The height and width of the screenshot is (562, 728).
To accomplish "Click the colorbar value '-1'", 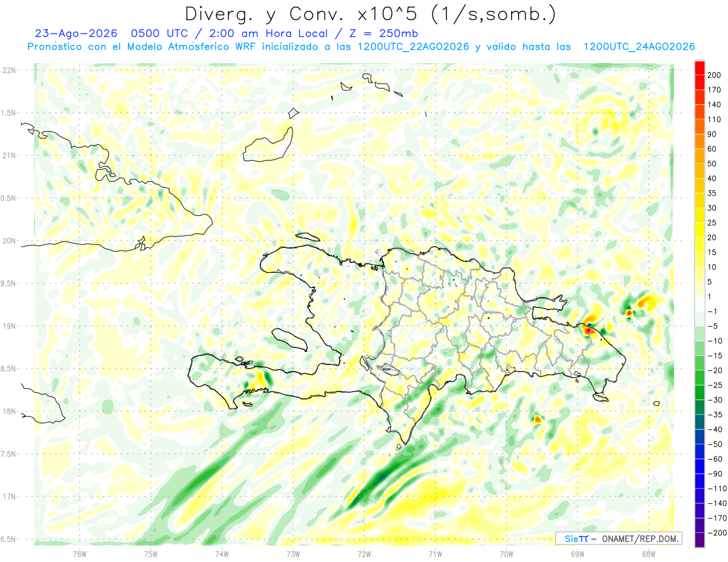I will (x=713, y=311).
